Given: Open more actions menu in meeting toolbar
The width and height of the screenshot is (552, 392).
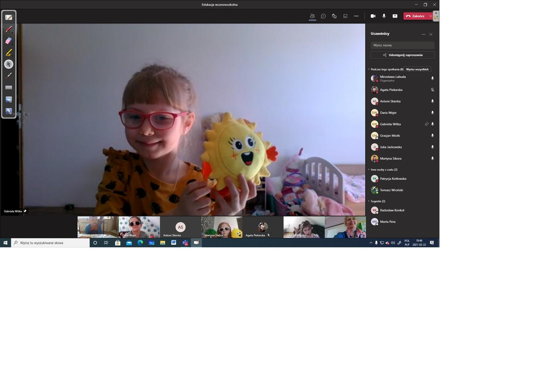Looking at the screenshot, I should click(356, 16).
